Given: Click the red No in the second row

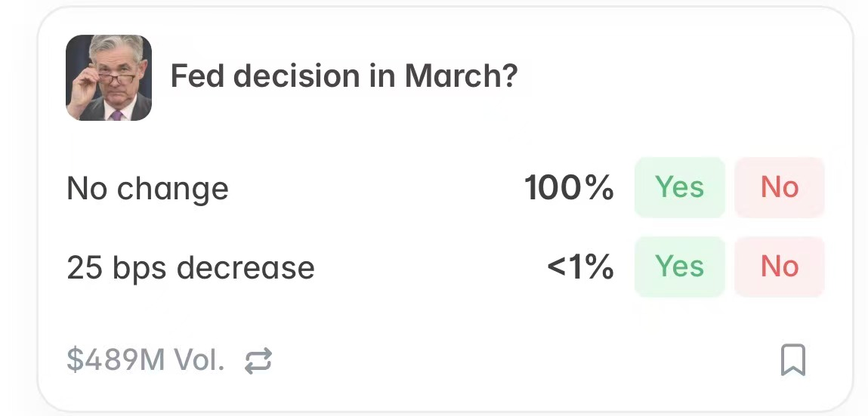Looking at the screenshot, I should coord(779,267).
